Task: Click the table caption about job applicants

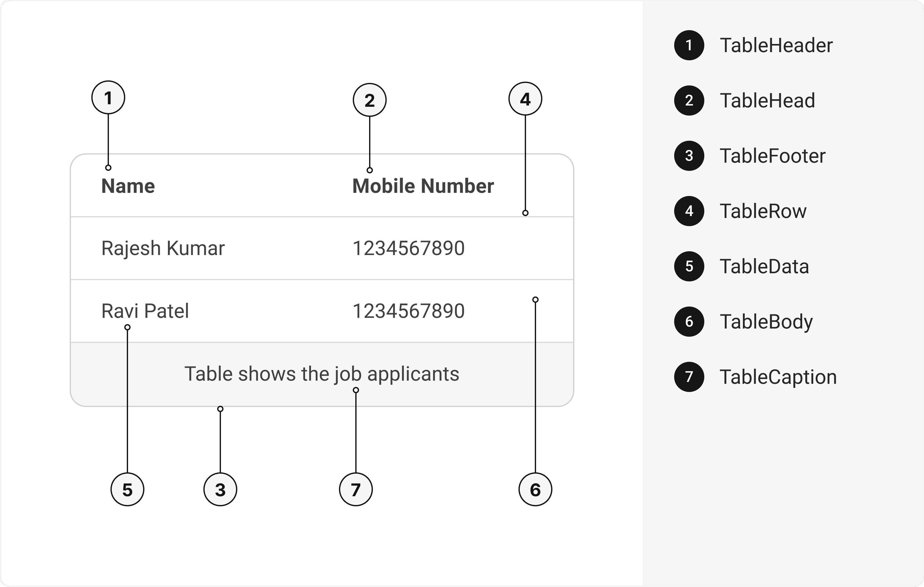Action: coord(322,374)
